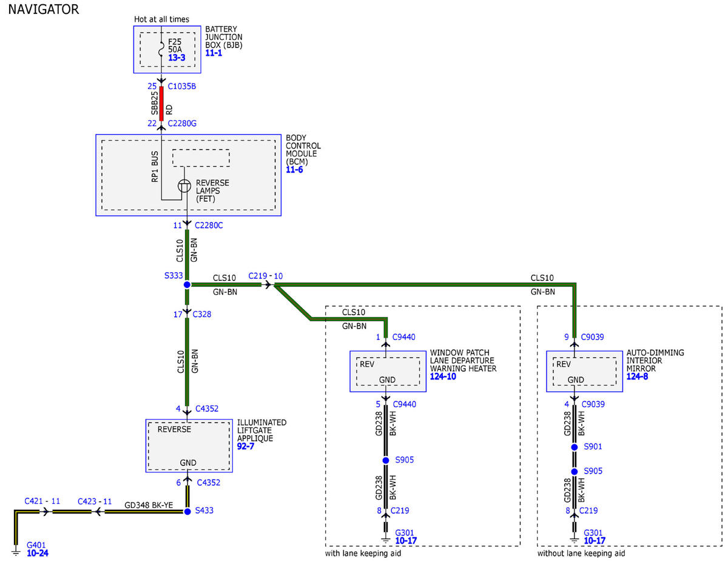
Task: Click the S433 splice label
Action: click(204, 510)
